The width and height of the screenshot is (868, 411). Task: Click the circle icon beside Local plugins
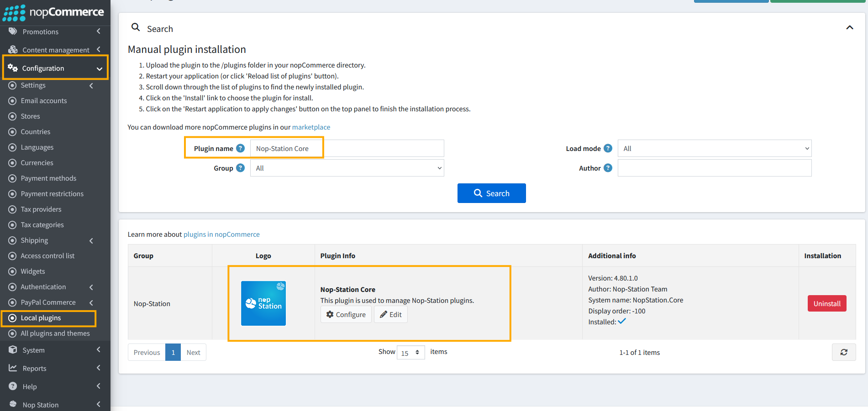click(13, 318)
